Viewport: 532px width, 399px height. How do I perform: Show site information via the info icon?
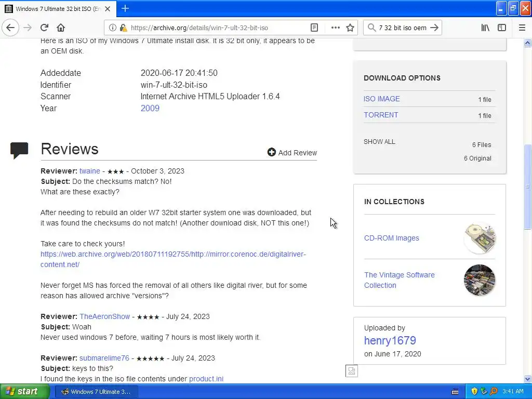pos(113,28)
